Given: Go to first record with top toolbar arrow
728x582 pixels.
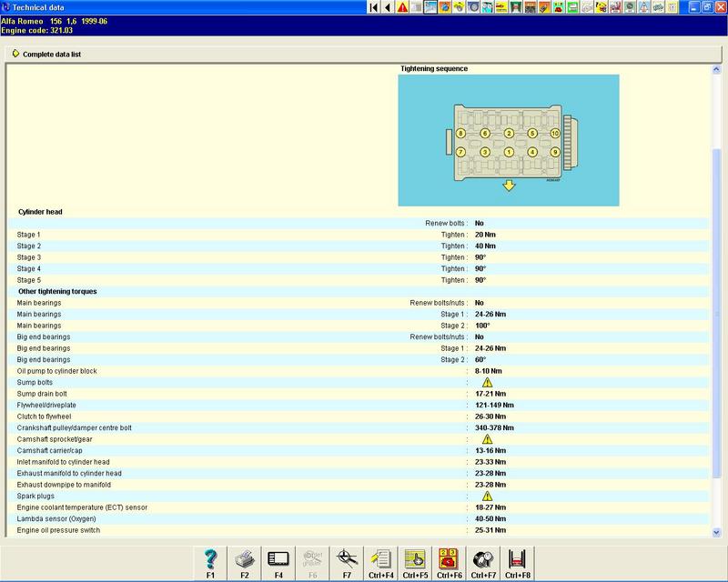Looking at the screenshot, I should click(x=375, y=7).
